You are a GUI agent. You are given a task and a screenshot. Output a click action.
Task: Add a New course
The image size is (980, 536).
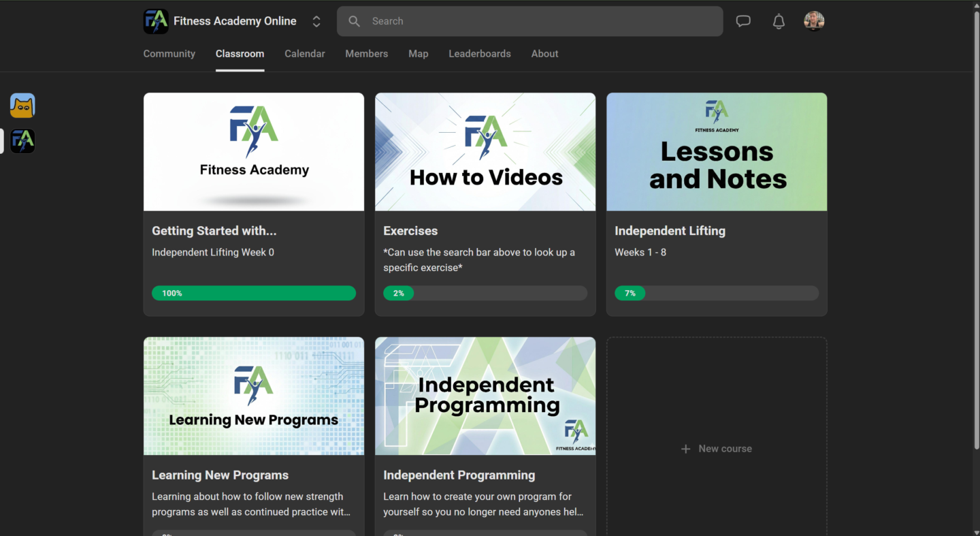(x=717, y=449)
